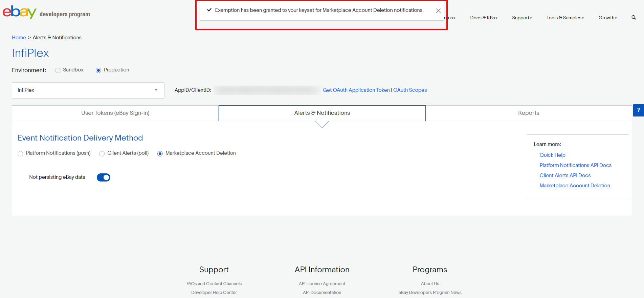Go to Home breadcrumb link

[19, 38]
